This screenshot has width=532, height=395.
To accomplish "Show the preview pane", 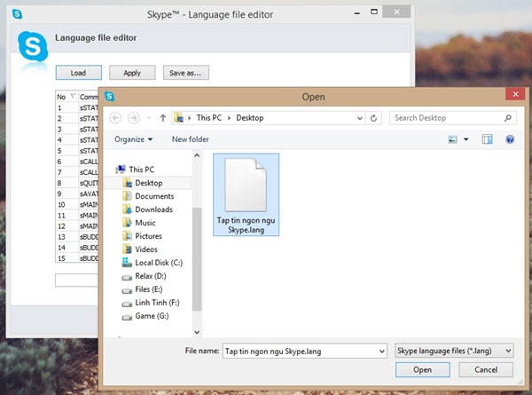I will tap(487, 139).
